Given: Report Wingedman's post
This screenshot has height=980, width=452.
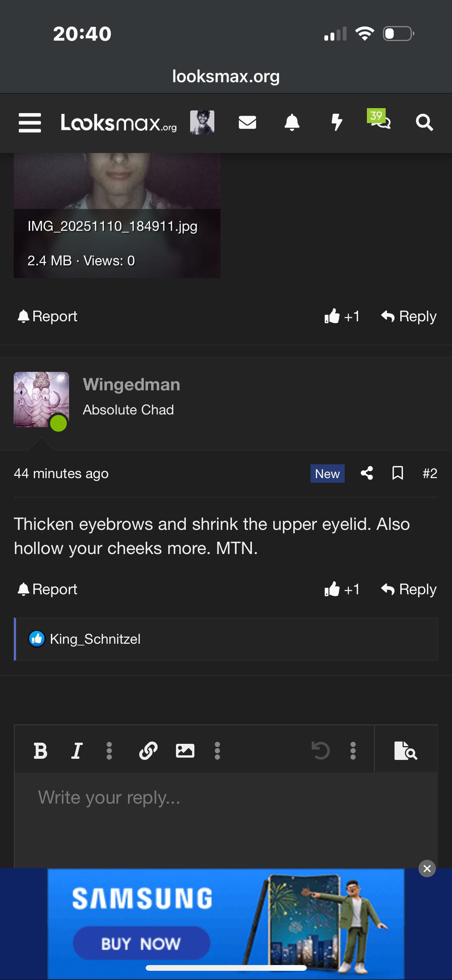Looking at the screenshot, I should coord(48,589).
